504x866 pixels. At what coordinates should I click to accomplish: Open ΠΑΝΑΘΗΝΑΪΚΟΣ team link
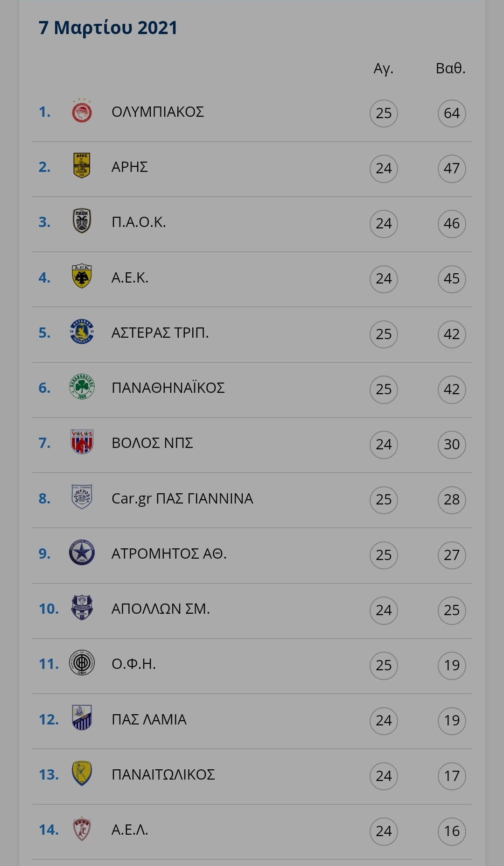168,388
